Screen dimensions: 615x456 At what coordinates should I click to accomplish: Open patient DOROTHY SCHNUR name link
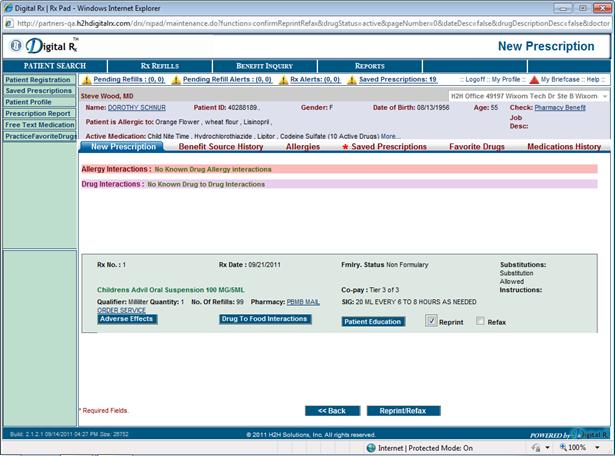138,107
